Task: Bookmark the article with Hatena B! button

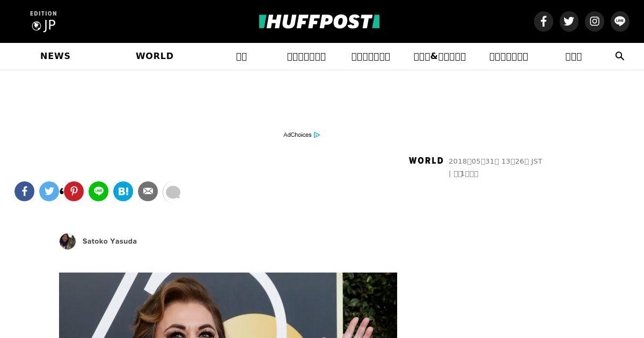Action: 123,192
